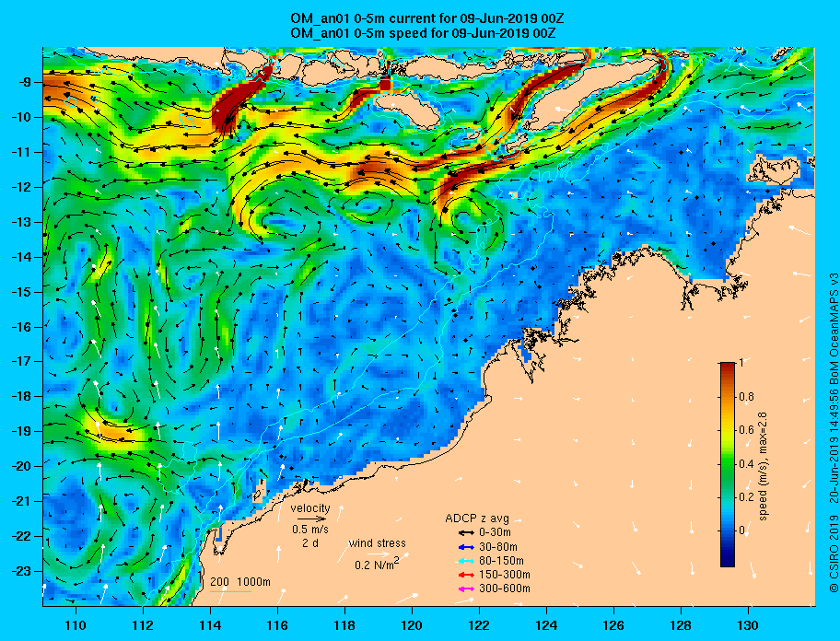
Task: Click the black velocity scale arrow in the legend
Action: [311, 519]
